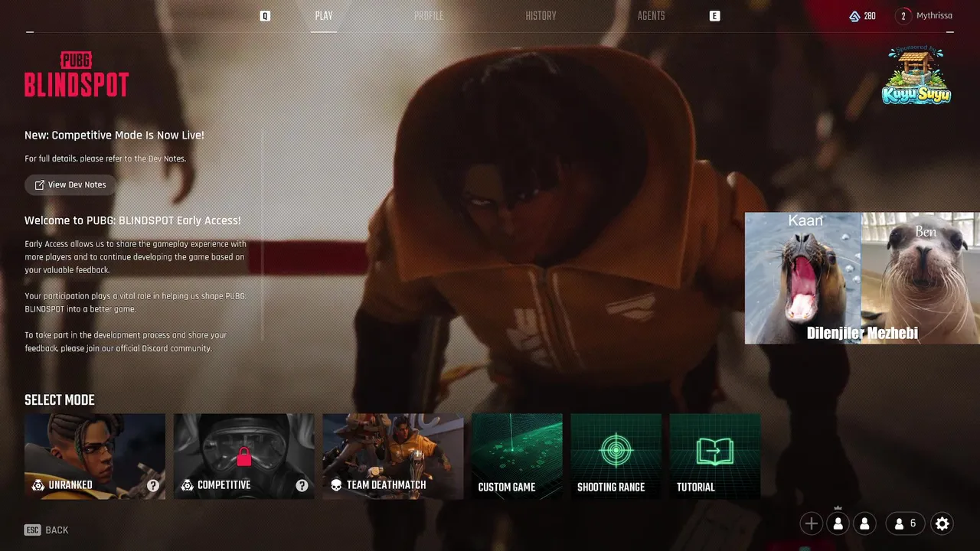980x551 pixels.
Task: Click the target icon on SHOOTING RANGE
Action: click(616, 450)
